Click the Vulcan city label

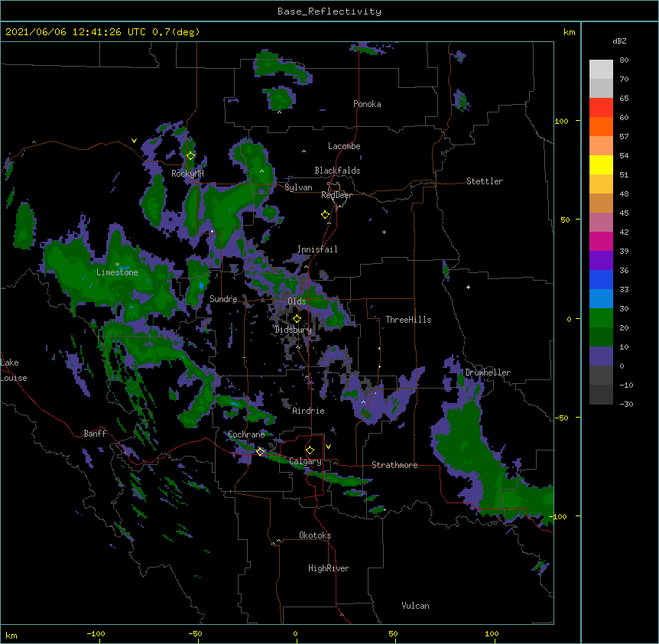(x=415, y=606)
